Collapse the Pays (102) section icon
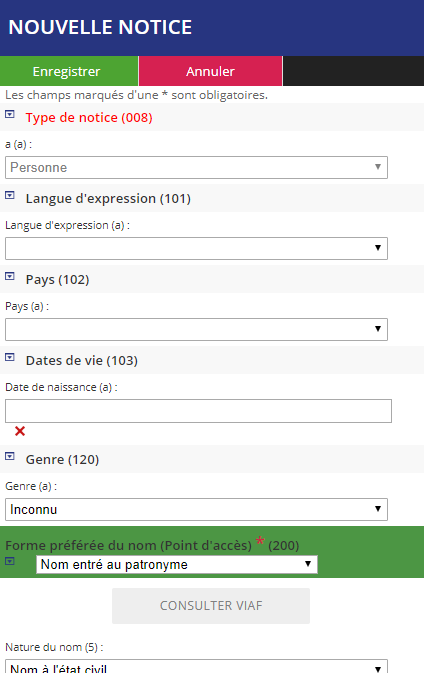The width and height of the screenshot is (424, 673). (9, 276)
